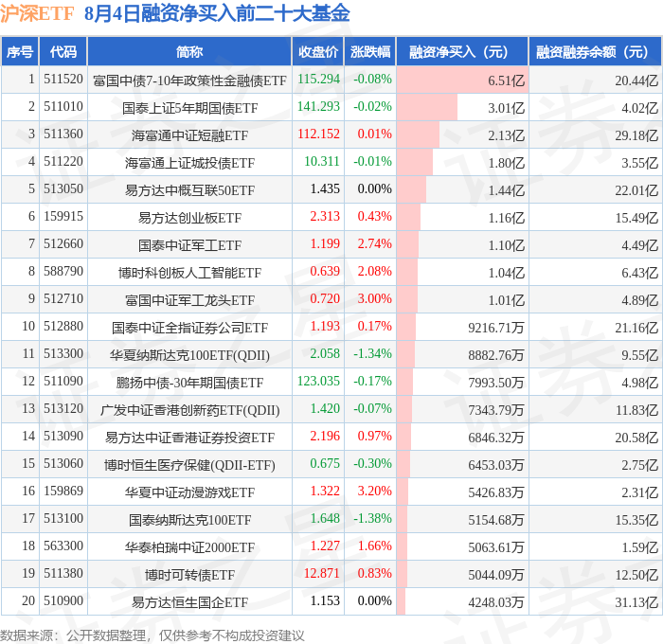
Task: Click the 沪深ETF title label
Action: pyautogui.click(x=37, y=13)
